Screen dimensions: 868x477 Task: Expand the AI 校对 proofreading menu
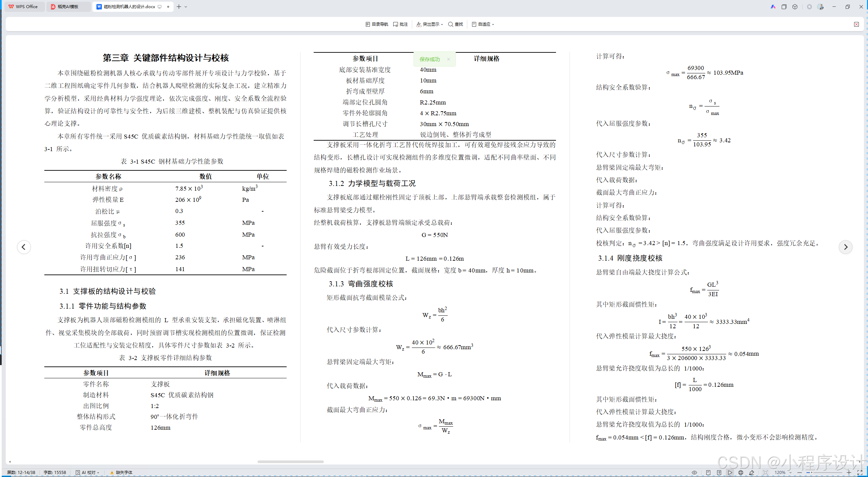click(88, 472)
